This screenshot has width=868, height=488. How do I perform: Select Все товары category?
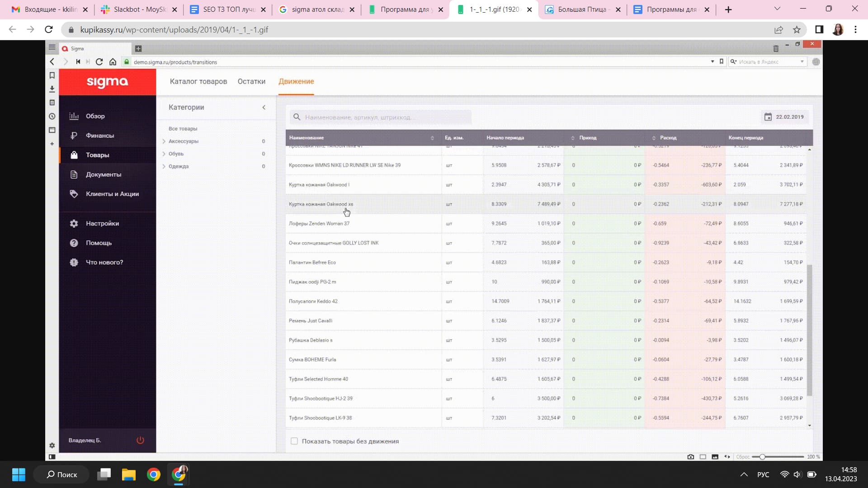(183, 129)
